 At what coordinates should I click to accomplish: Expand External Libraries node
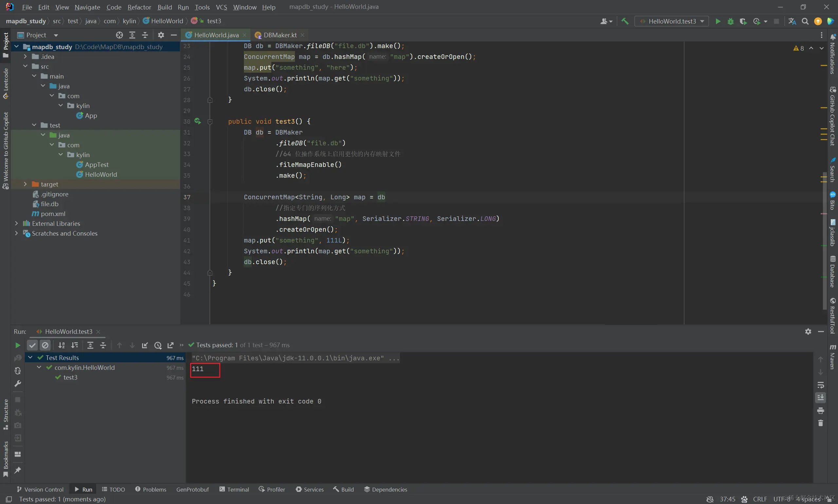click(x=16, y=224)
